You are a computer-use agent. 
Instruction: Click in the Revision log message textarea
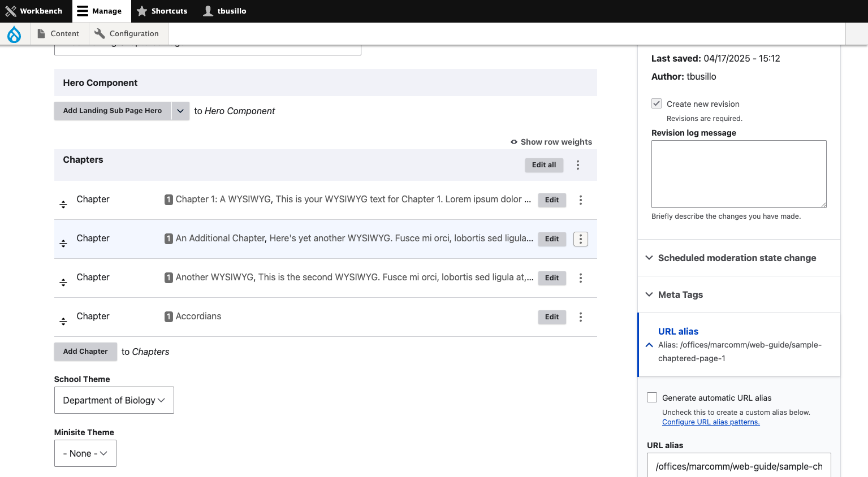coord(739,174)
